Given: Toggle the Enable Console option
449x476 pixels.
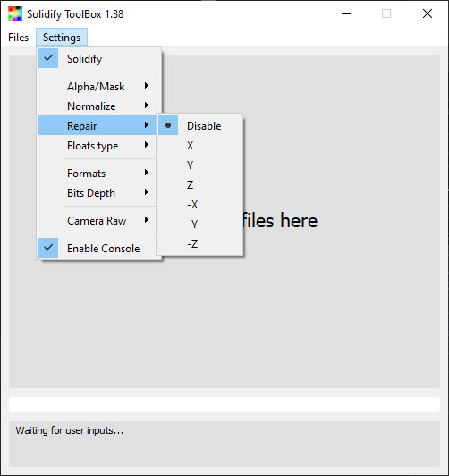Looking at the screenshot, I should (x=98, y=249).
